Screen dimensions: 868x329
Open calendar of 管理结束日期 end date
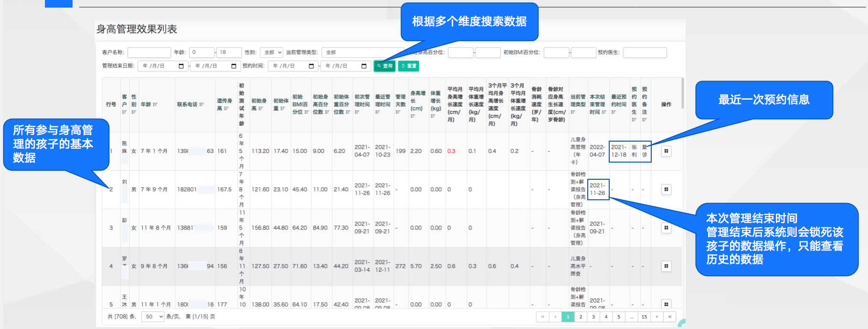pos(233,66)
